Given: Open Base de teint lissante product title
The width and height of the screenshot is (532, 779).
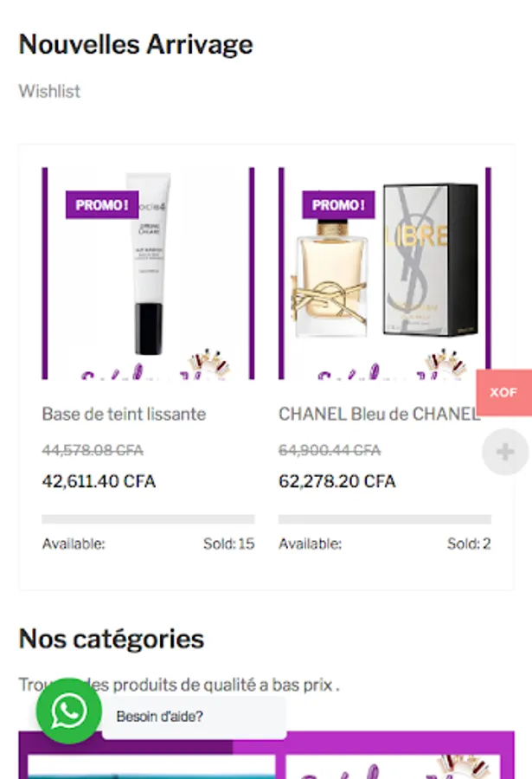Looking at the screenshot, I should tap(124, 414).
